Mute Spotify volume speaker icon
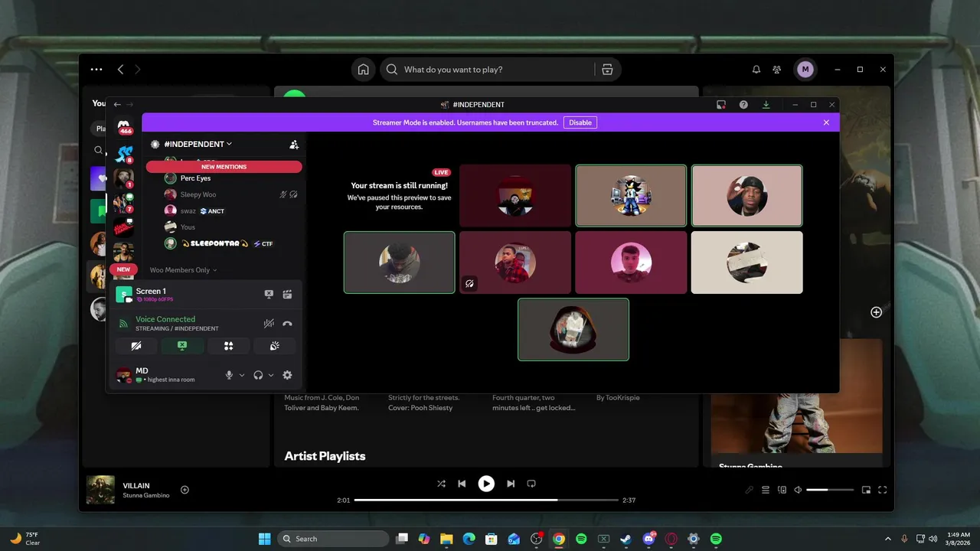 point(798,490)
